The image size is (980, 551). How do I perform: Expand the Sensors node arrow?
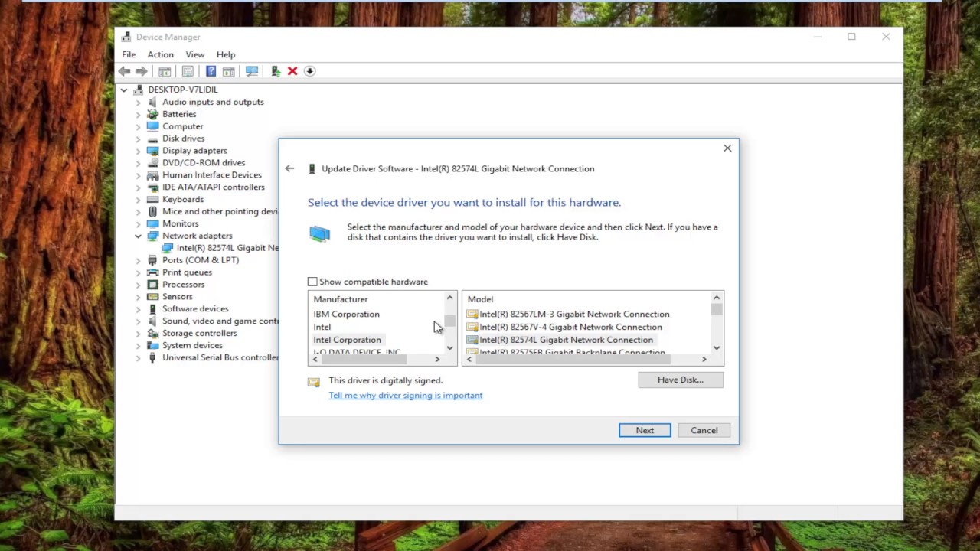pos(139,297)
